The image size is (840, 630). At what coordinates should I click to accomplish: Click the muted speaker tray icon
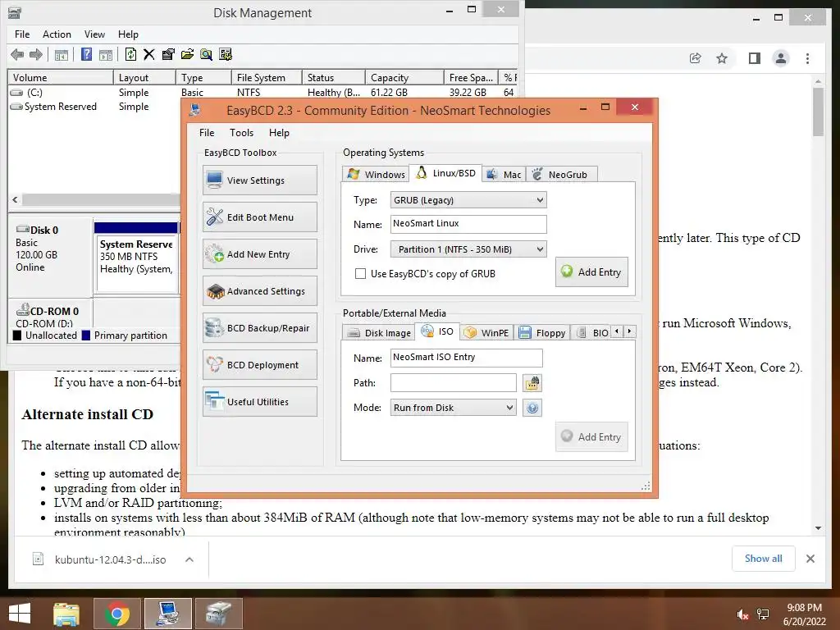coord(742,614)
